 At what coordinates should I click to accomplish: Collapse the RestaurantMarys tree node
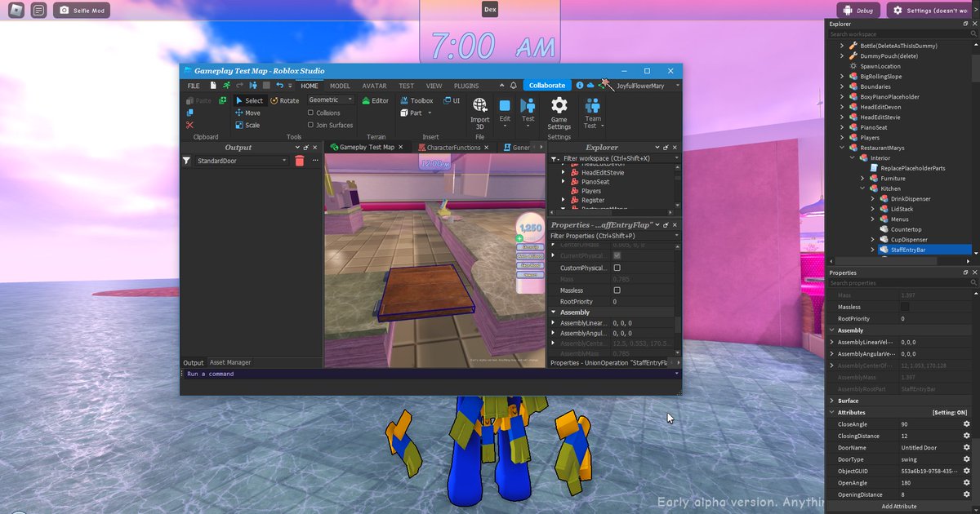(x=842, y=148)
